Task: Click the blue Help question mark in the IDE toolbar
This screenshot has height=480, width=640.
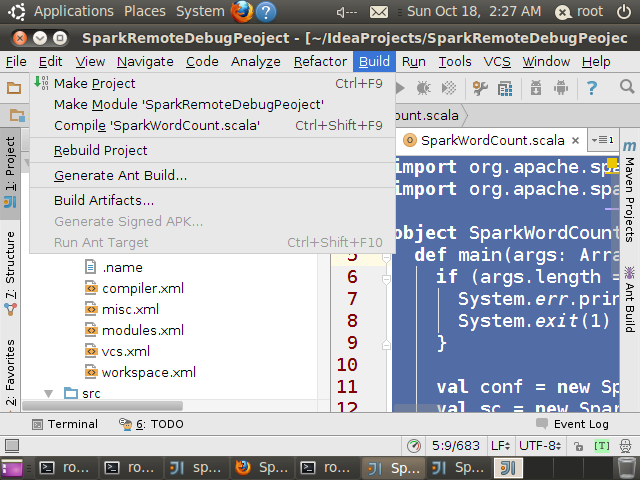Action: click(592, 88)
